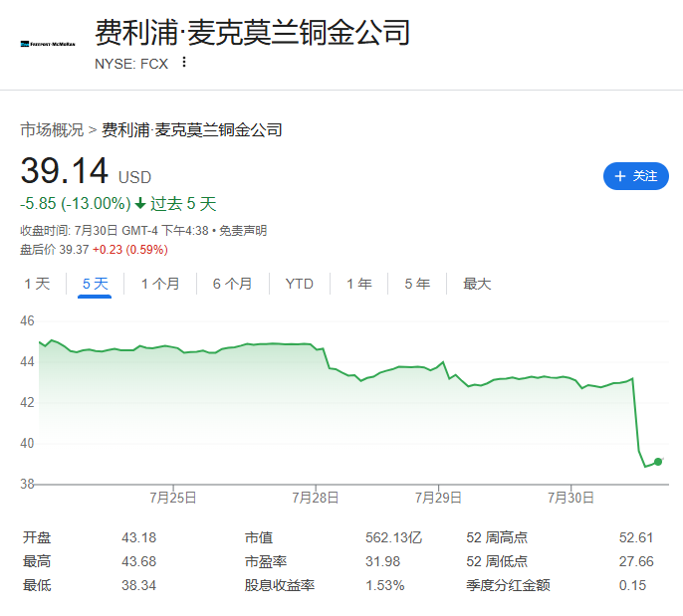The width and height of the screenshot is (683, 616).
Task: Click the 开盘 value 43.18
Action: click(139, 537)
